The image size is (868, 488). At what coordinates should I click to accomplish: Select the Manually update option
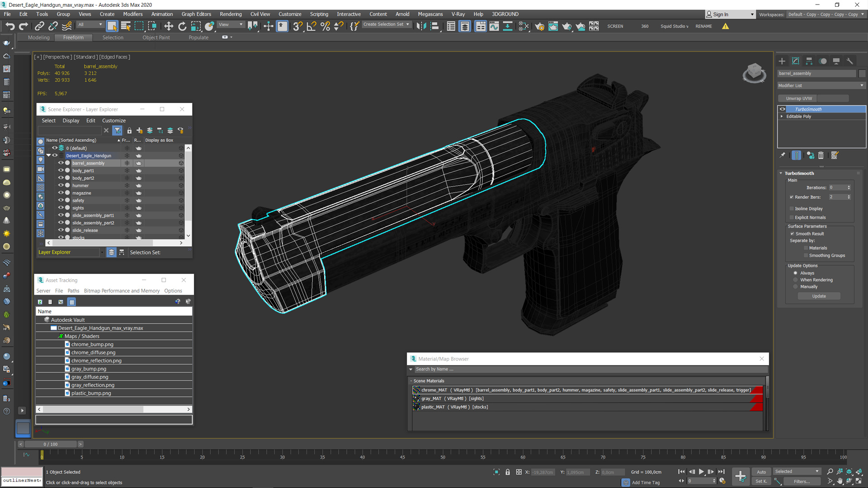click(x=796, y=286)
